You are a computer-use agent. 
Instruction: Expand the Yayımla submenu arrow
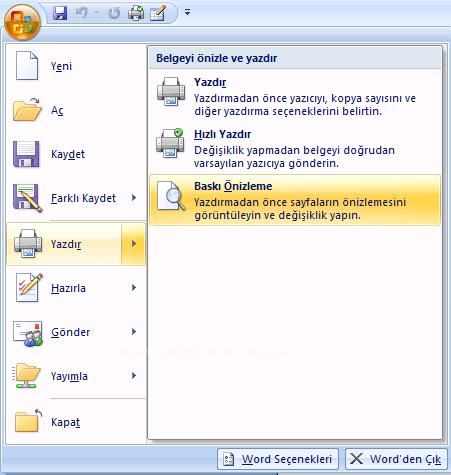point(134,376)
